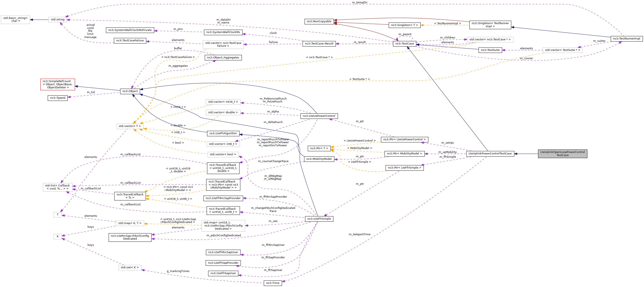644x287 pixels.
Task: Open the ns3::TestRunnerImpl node
Action: (627, 38)
